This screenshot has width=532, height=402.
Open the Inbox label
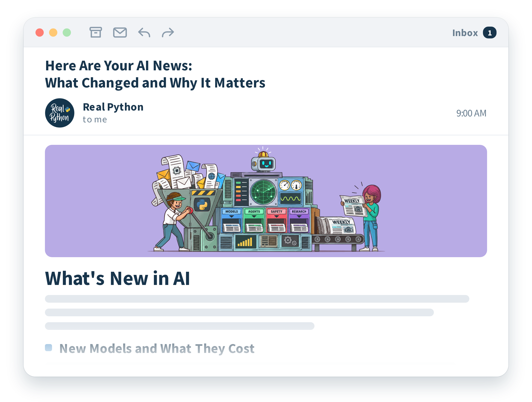point(465,33)
